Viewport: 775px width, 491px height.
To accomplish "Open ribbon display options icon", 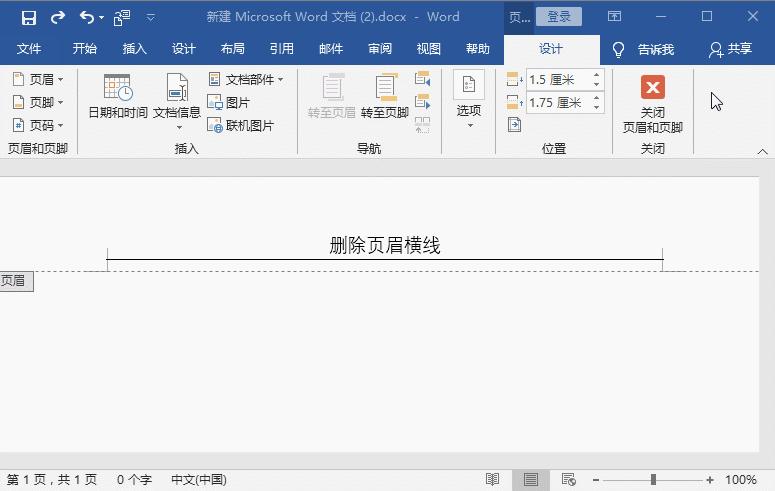I will (614, 17).
